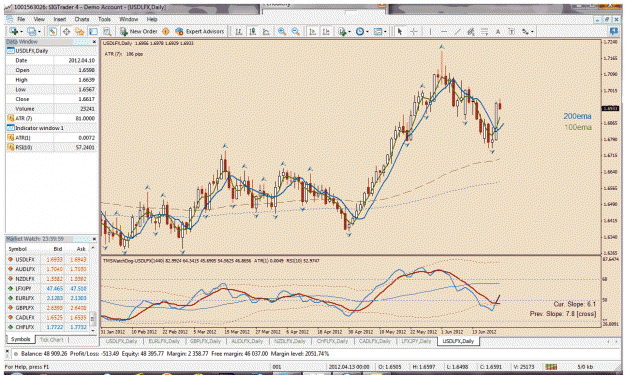Viewport: 625px width, 375px height.
Task: Toggle the Navigator folder-star icon
Action: [80, 31]
